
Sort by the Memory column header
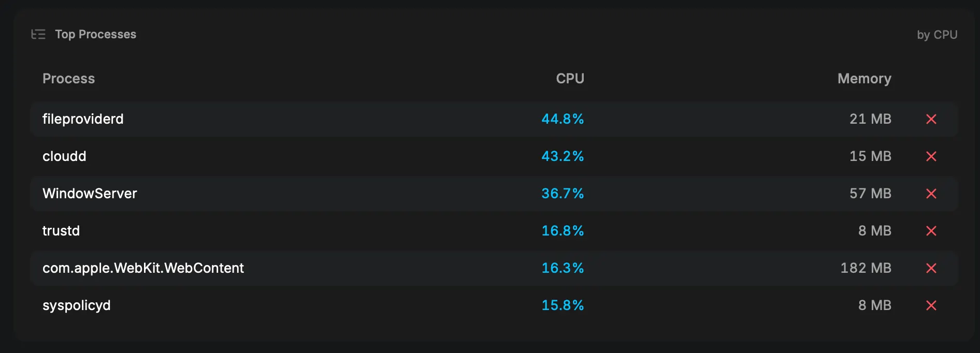pyautogui.click(x=864, y=79)
